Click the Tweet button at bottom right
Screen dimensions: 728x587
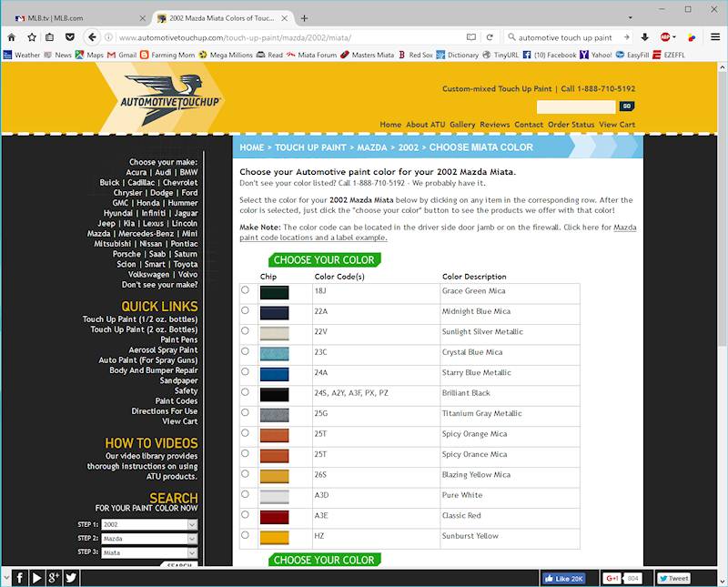[673, 578]
